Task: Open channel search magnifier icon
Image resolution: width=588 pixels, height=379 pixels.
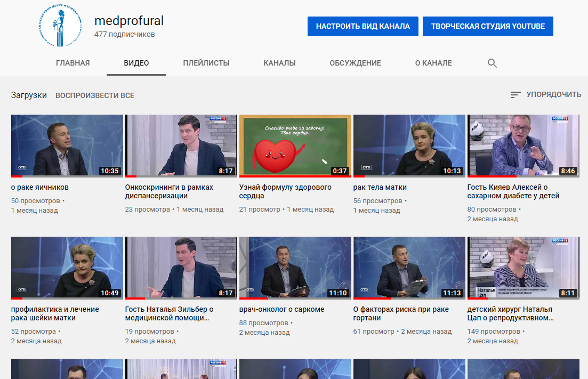Action: [492, 63]
